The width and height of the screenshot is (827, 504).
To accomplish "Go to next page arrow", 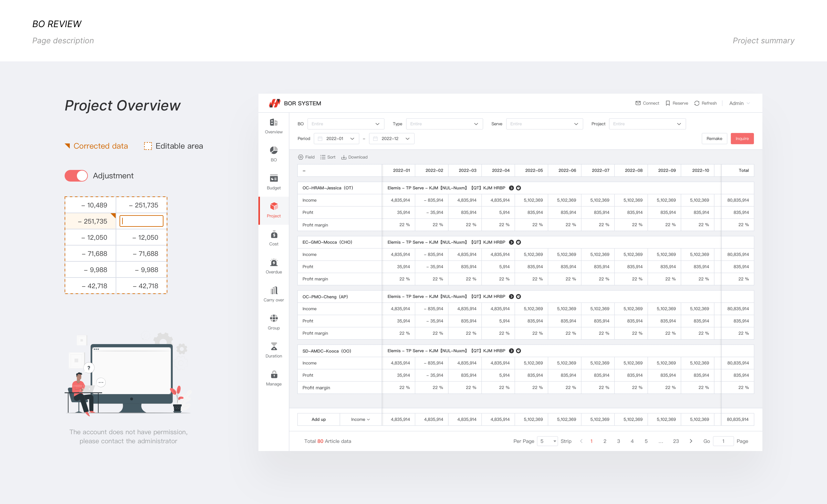I will (x=691, y=441).
